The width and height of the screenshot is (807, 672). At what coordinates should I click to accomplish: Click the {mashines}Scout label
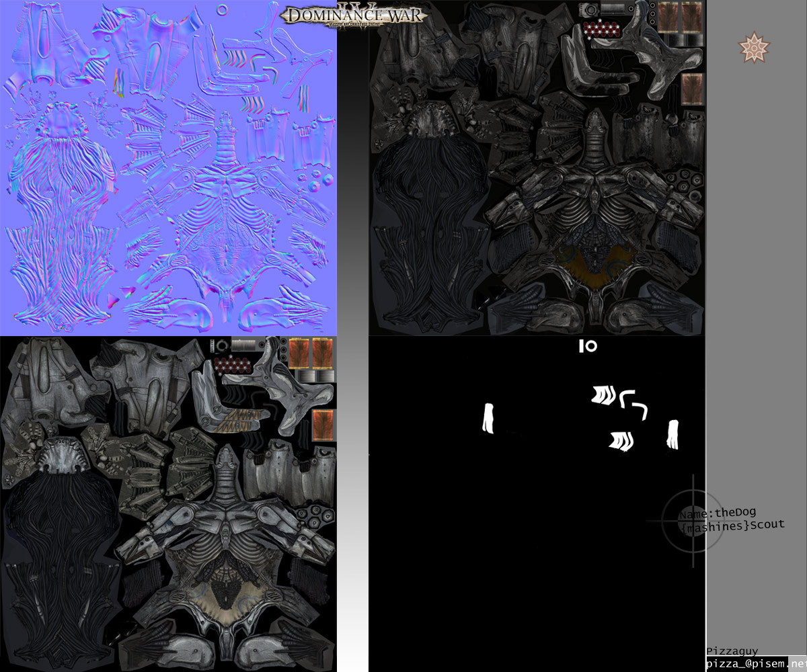[732, 526]
